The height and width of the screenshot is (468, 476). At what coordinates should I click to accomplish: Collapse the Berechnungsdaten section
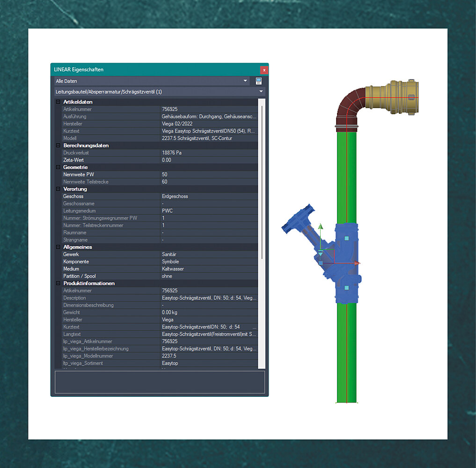(58, 146)
